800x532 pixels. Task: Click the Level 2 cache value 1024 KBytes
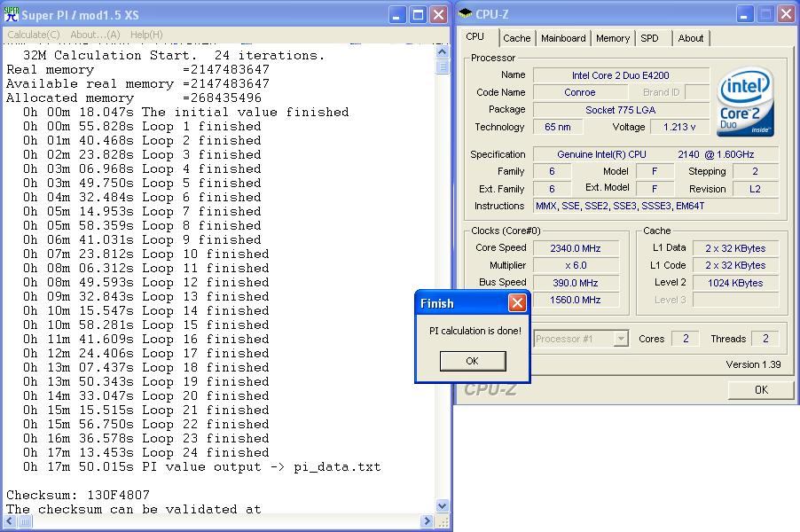(x=735, y=283)
